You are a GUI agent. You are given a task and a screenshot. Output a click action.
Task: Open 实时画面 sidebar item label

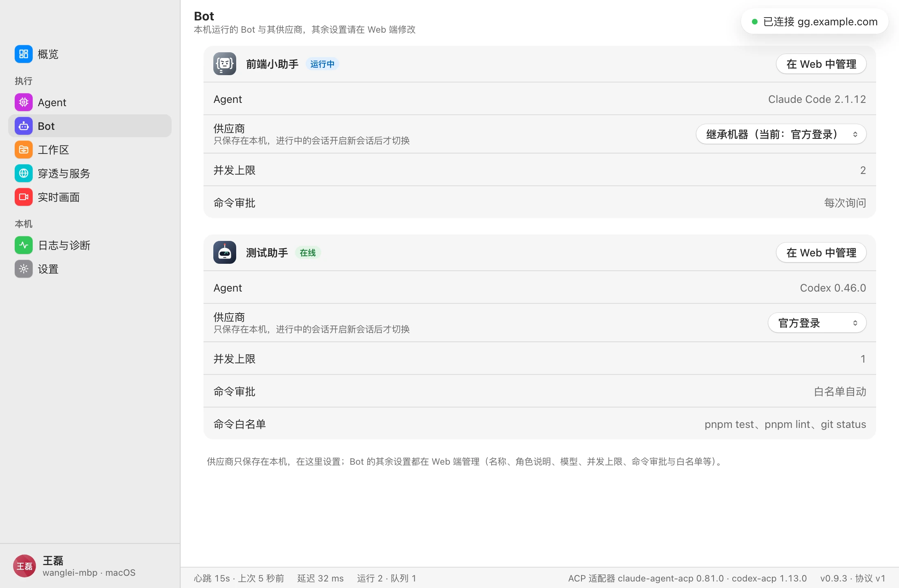click(58, 197)
